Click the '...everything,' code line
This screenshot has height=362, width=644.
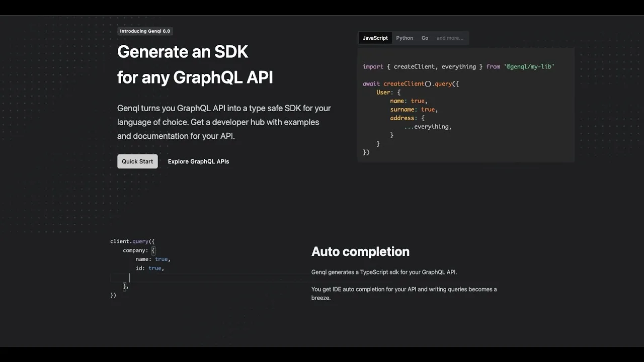pyautogui.click(x=428, y=126)
